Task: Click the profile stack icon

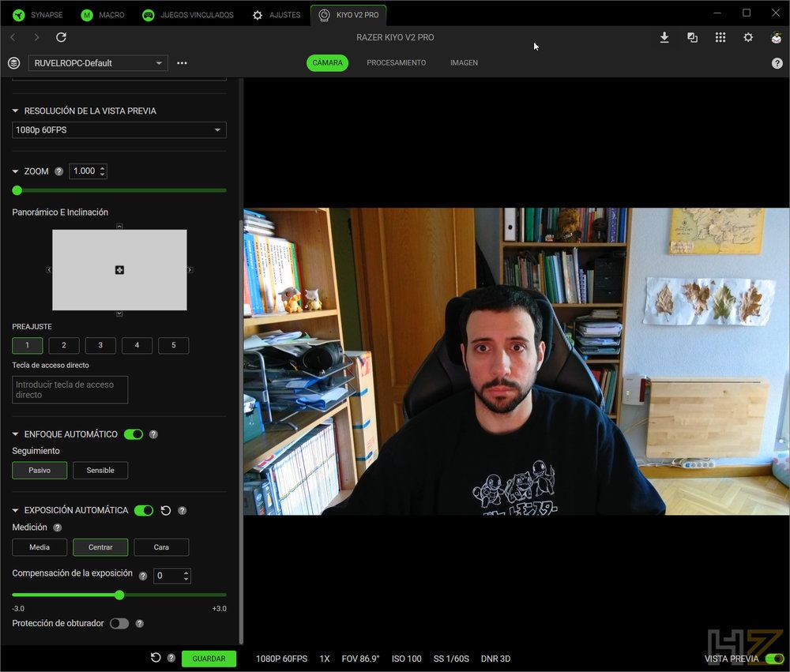Action: click(x=14, y=63)
